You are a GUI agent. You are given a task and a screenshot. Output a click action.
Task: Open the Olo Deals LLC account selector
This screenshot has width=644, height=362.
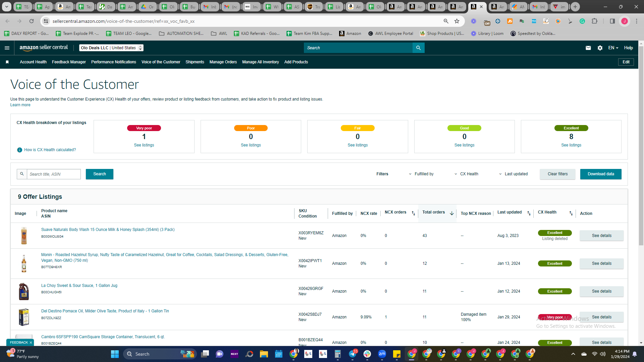pos(111,48)
